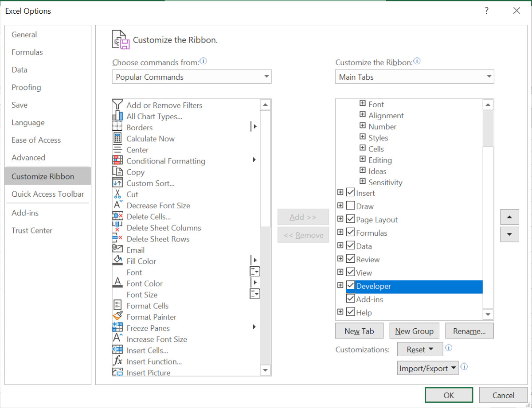Select the Freeze Panes icon
The image size is (532, 408).
117,328
